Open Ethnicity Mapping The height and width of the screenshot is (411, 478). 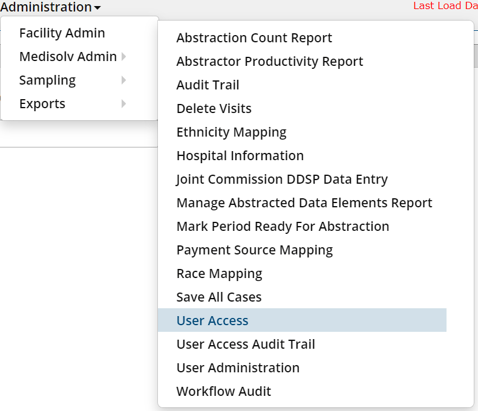point(231,132)
